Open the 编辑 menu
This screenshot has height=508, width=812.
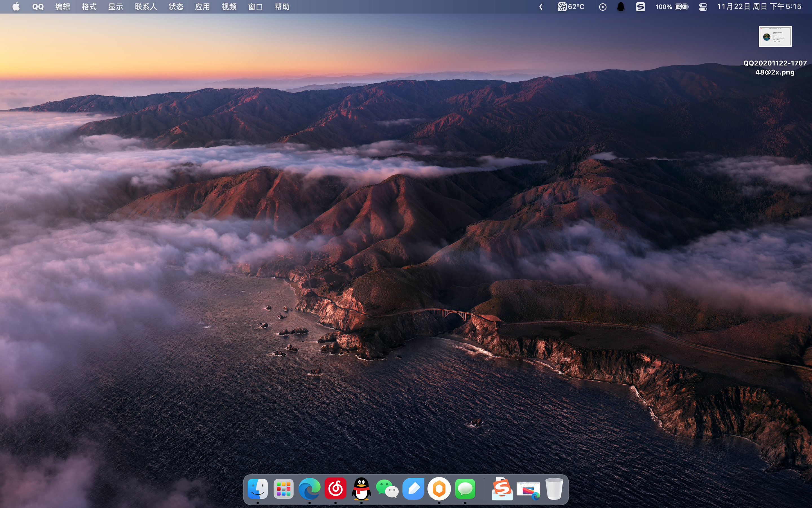63,7
